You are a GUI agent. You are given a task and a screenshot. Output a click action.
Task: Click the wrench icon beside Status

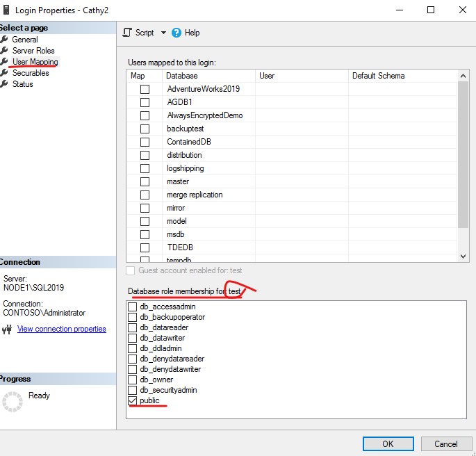tap(4, 84)
